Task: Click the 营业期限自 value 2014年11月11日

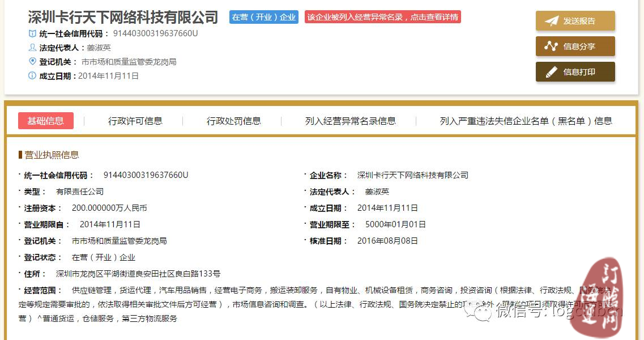Action: tap(110, 224)
